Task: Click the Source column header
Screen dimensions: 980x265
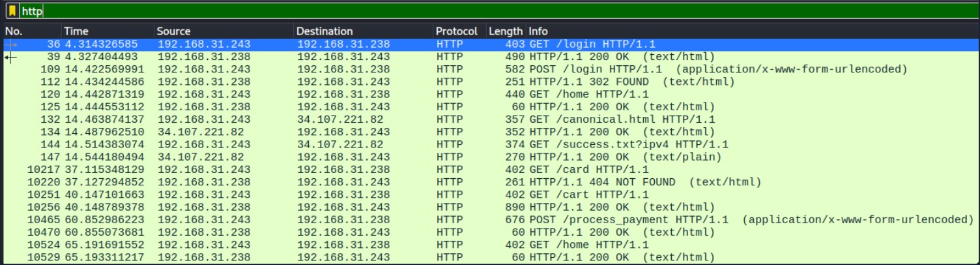Action: coord(223,31)
